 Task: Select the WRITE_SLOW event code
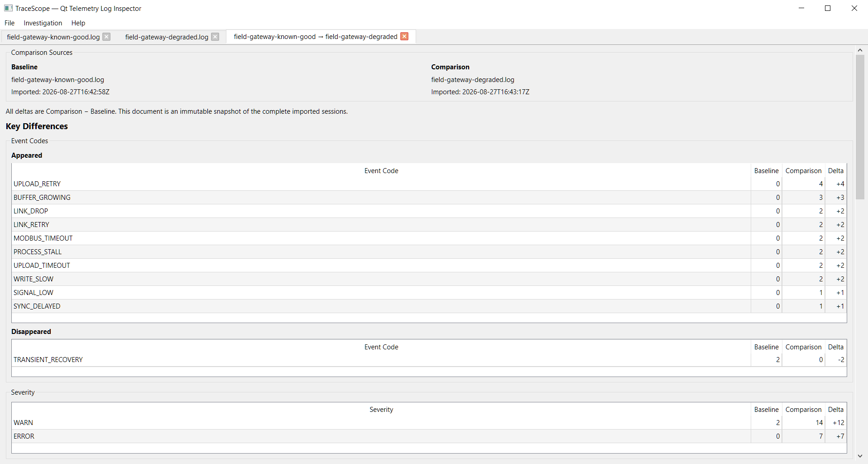34,279
